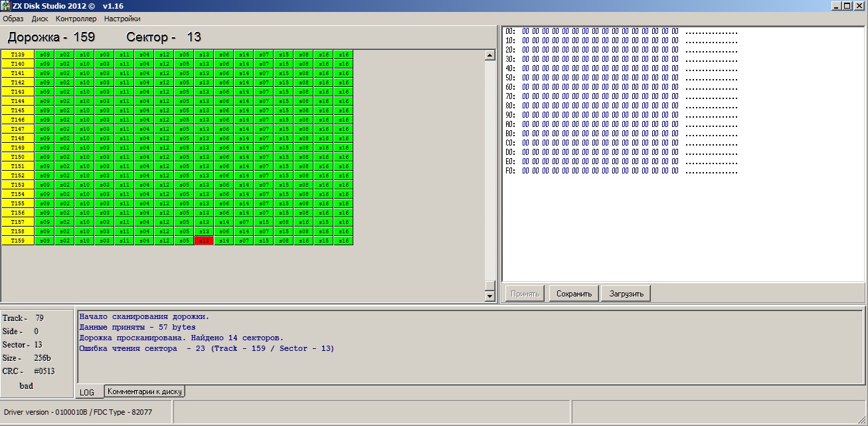Switch to the Комментарии к диску tab
This screenshot has height=426, width=868.
coord(144,391)
